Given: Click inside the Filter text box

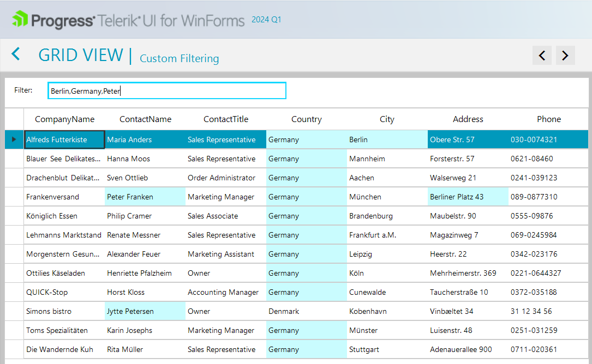Looking at the screenshot, I should tap(166, 91).
